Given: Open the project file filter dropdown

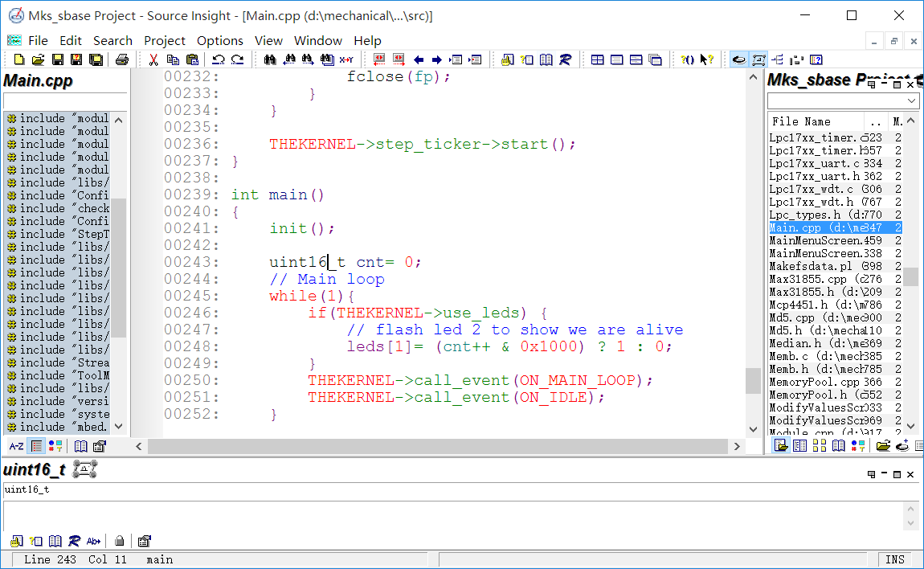Looking at the screenshot, I should click(911, 100).
